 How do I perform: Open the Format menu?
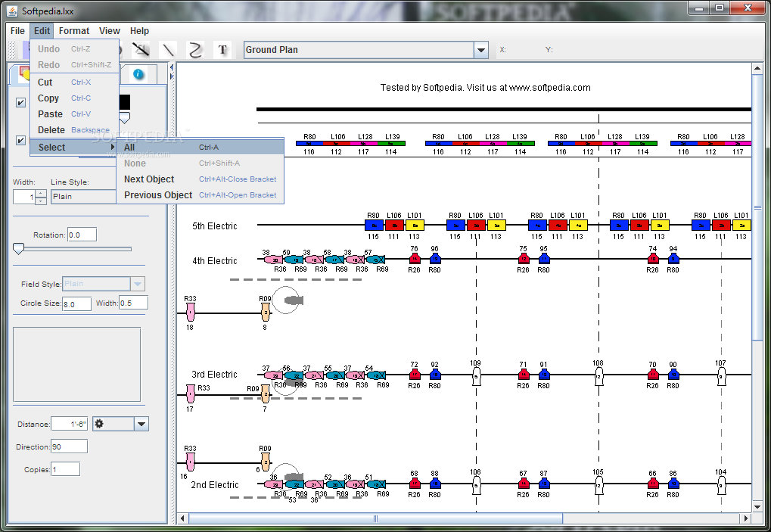(74, 31)
